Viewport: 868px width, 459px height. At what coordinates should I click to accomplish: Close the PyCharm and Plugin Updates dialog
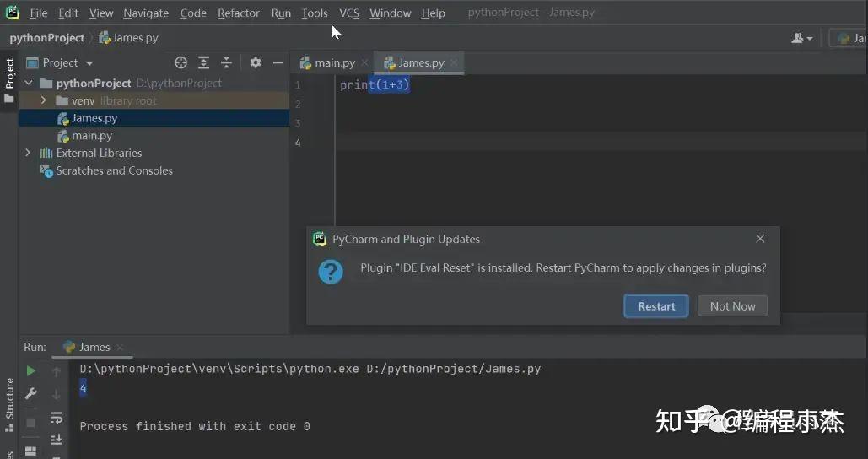[x=760, y=239]
